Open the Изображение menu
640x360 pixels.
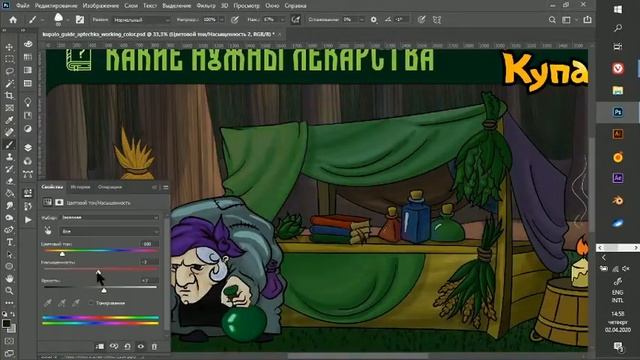(x=100, y=6)
